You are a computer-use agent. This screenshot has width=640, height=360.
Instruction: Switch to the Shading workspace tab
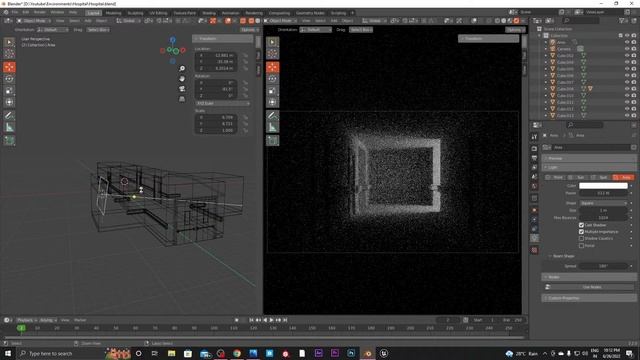tap(209, 13)
